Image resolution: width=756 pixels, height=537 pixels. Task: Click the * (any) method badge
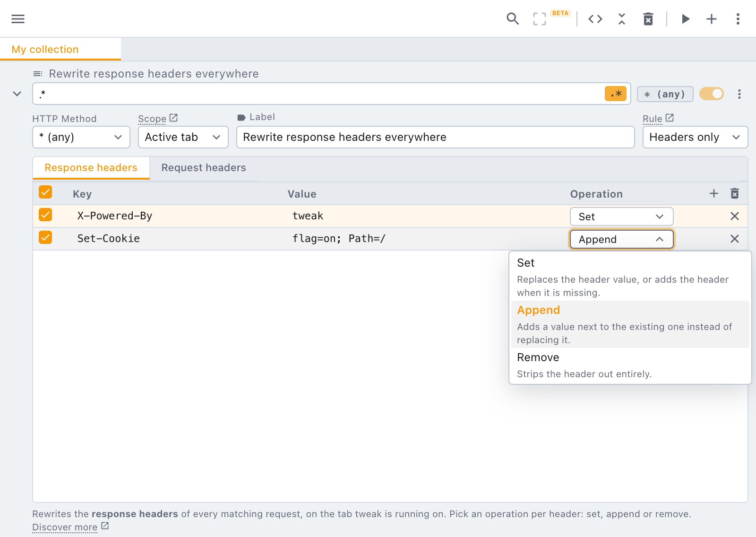pos(665,94)
